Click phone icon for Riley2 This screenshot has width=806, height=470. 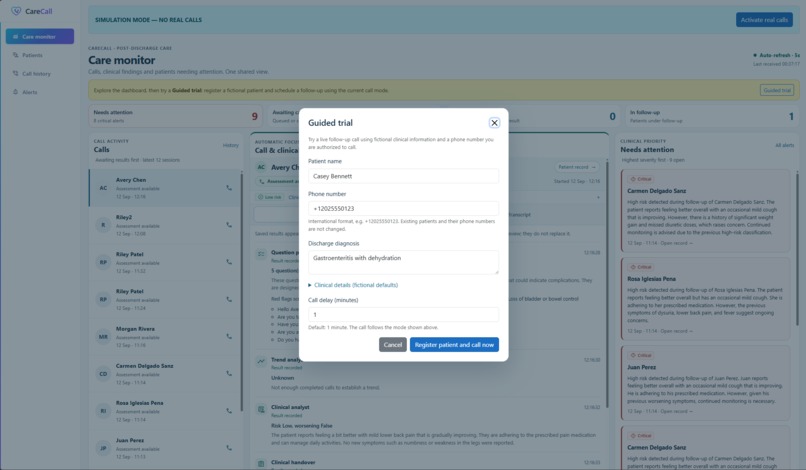pos(229,225)
